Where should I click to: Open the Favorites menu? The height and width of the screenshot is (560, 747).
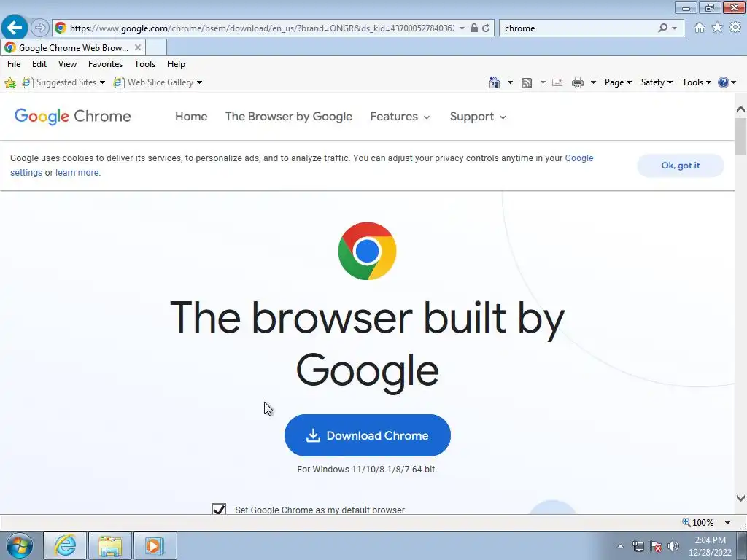[105, 64]
